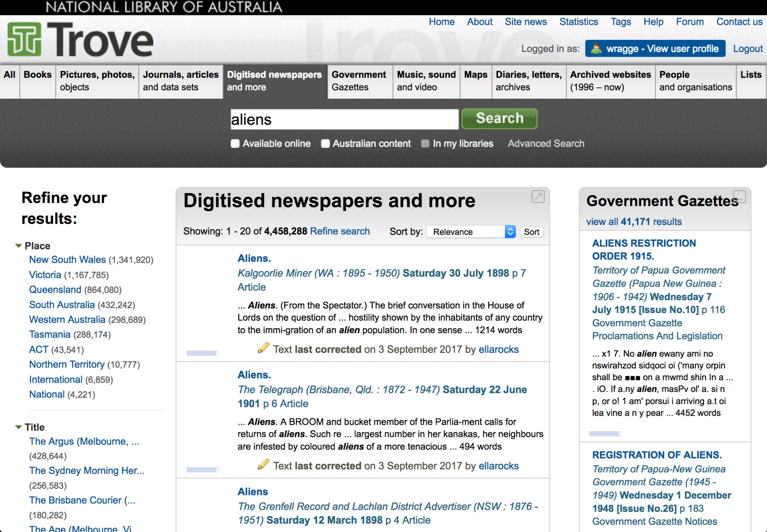
Task: Switch to the Government Gazettes tab
Action: (359, 81)
